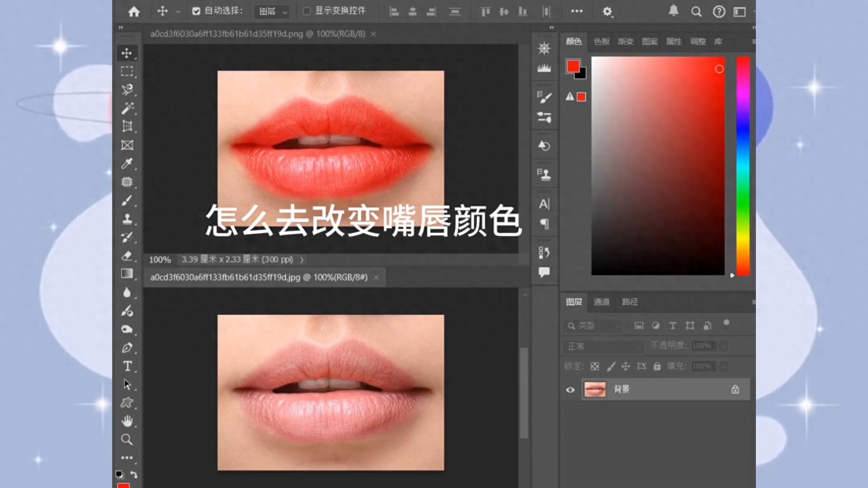Select the Clone Stamp tool

tap(127, 219)
